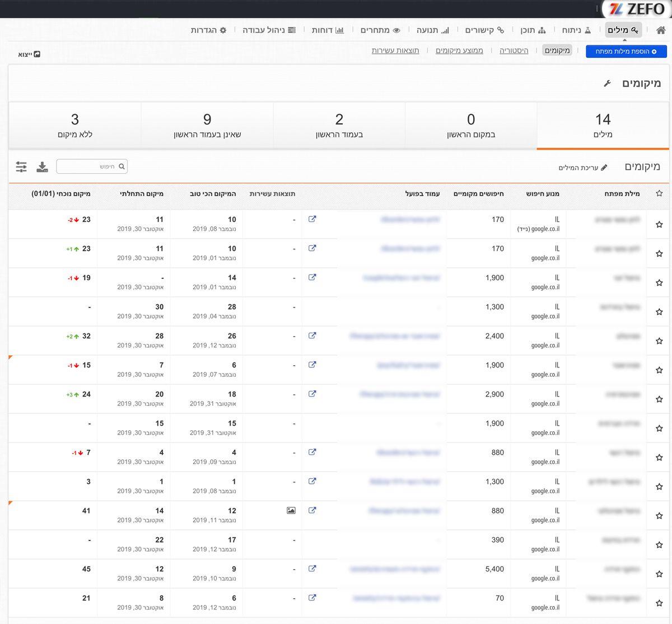The image size is (672, 624).
Task: Star the 2,400 searches keyword row
Action: click(659, 341)
